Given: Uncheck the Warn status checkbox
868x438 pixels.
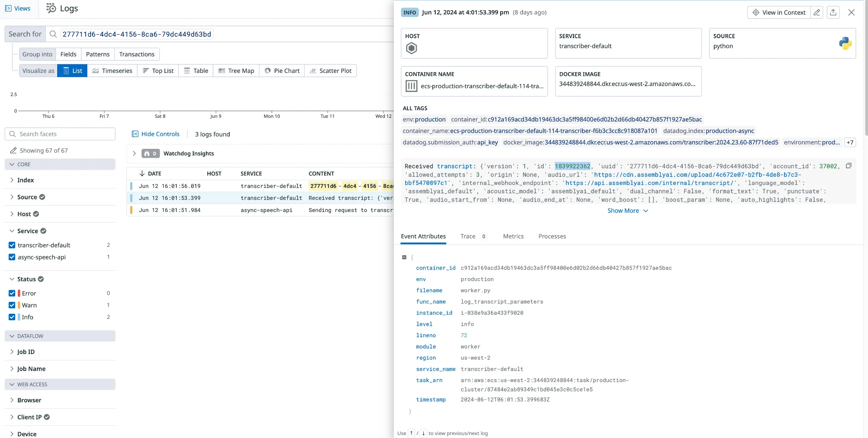Looking at the screenshot, I should pyautogui.click(x=12, y=305).
